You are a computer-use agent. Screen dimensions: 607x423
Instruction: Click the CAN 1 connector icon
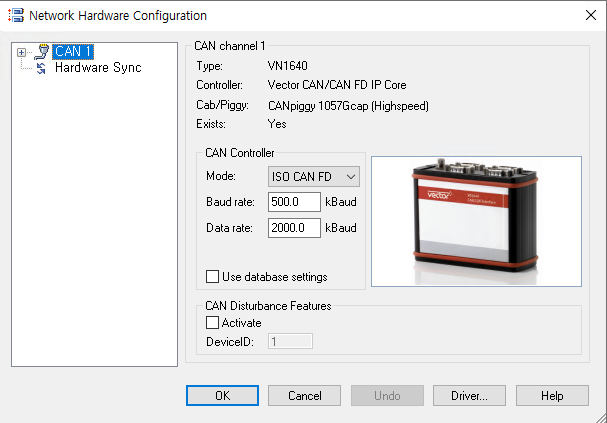(x=41, y=51)
